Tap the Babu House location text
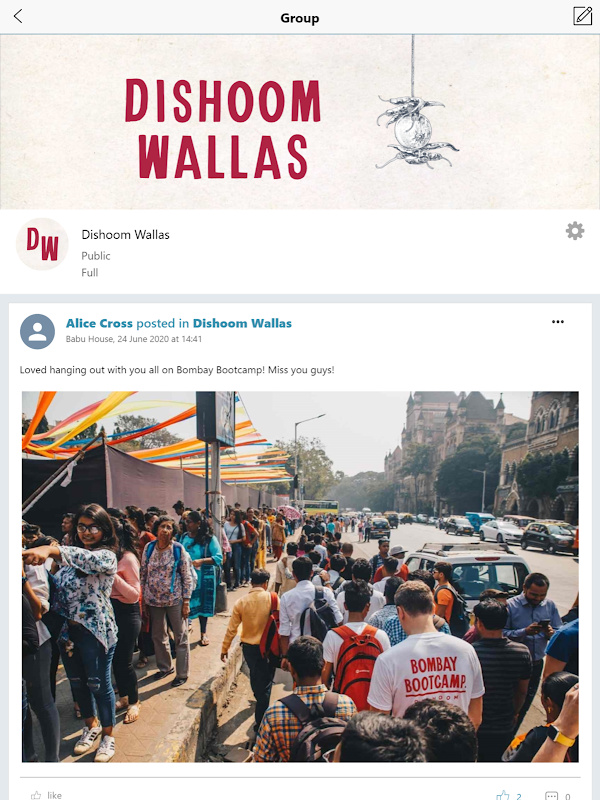Viewport: 600px width, 800px height. pyautogui.click(x=89, y=339)
